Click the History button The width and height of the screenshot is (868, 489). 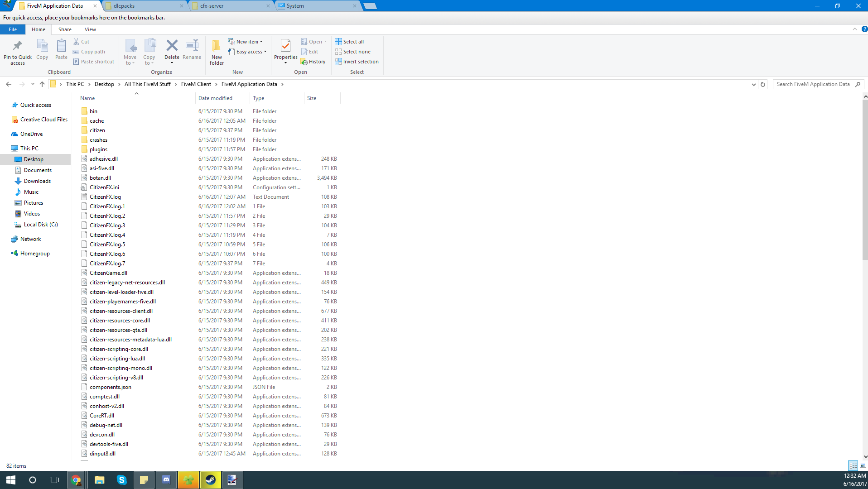(313, 62)
